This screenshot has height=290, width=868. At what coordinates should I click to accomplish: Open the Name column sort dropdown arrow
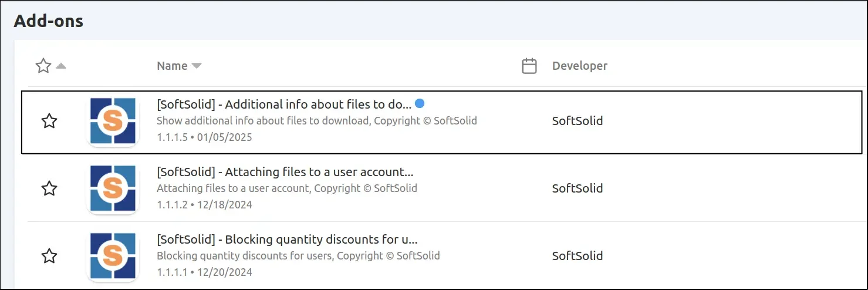[x=197, y=66]
